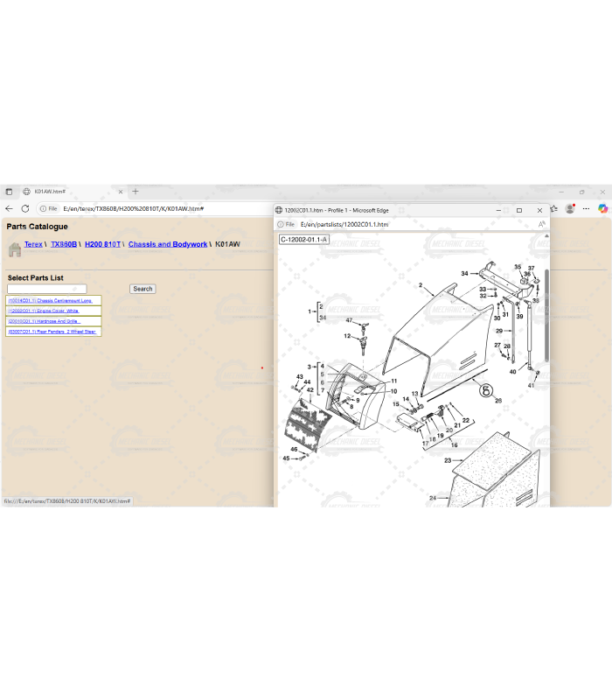The width and height of the screenshot is (612, 700).
Task: Go to the TX860B breadcrumb link
Action: click(64, 244)
